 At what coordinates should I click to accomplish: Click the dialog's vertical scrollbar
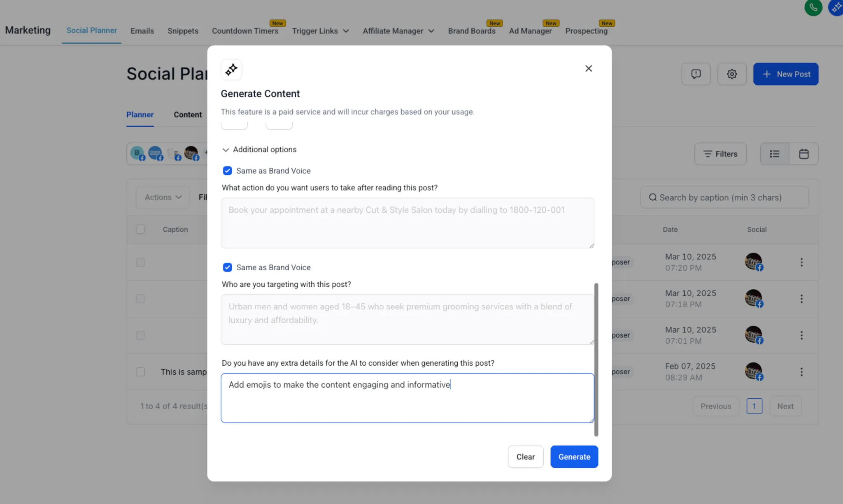(x=596, y=359)
